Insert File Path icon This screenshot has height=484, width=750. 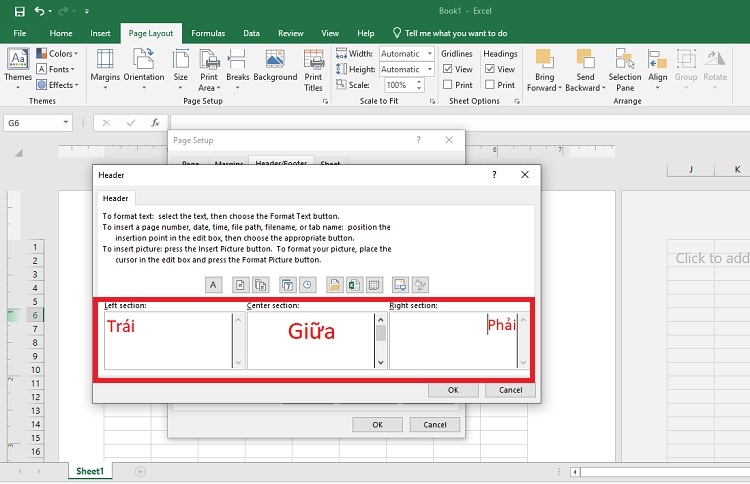click(334, 284)
